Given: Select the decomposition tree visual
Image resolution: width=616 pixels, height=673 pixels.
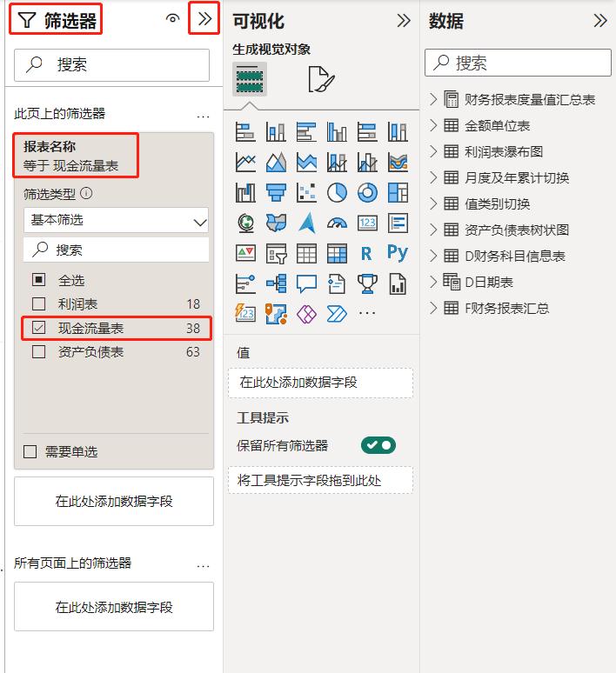Looking at the screenshot, I should click(276, 284).
